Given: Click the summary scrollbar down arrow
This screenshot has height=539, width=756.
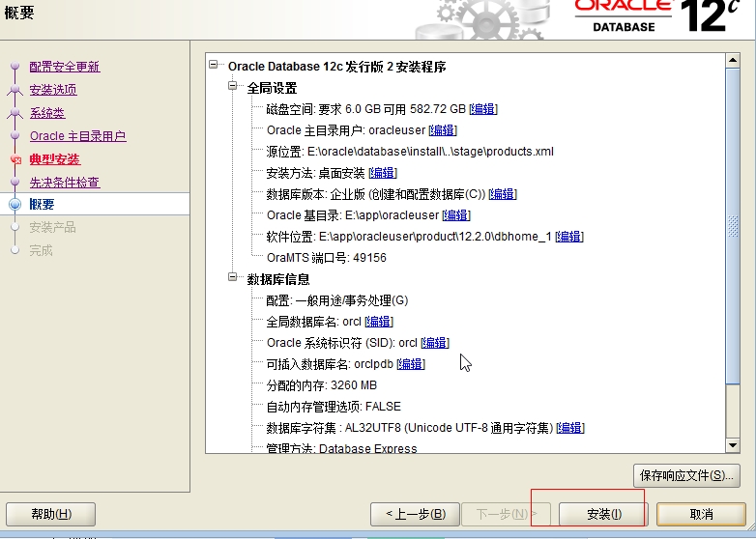Looking at the screenshot, I should coord(733,445).
